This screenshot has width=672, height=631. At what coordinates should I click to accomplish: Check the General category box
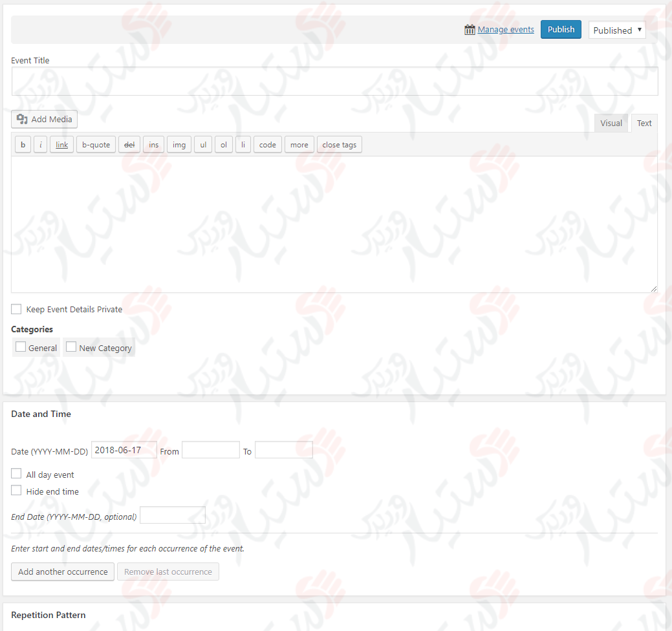(21, 347)
